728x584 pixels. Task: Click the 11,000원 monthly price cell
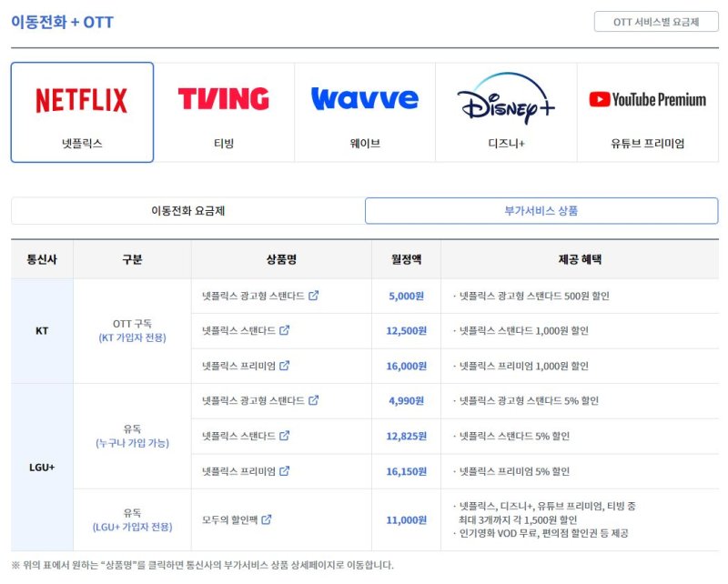pyautogui.click(x=406, y=520)
